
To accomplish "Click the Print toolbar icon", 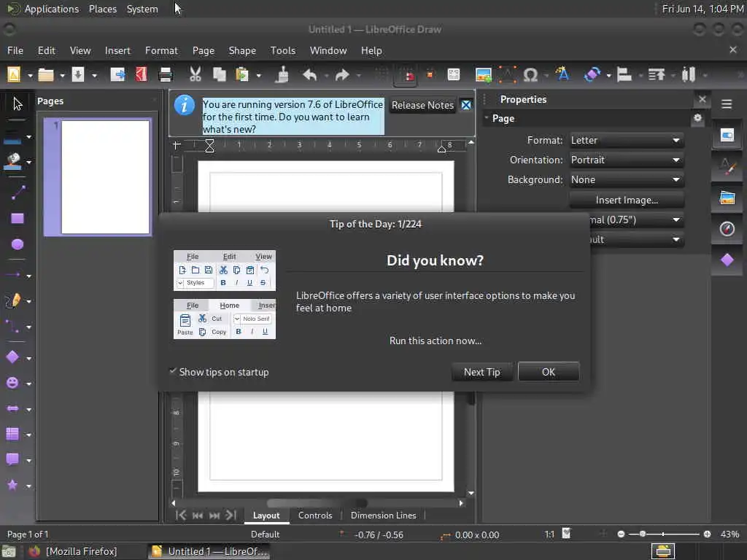I will 166,75.
